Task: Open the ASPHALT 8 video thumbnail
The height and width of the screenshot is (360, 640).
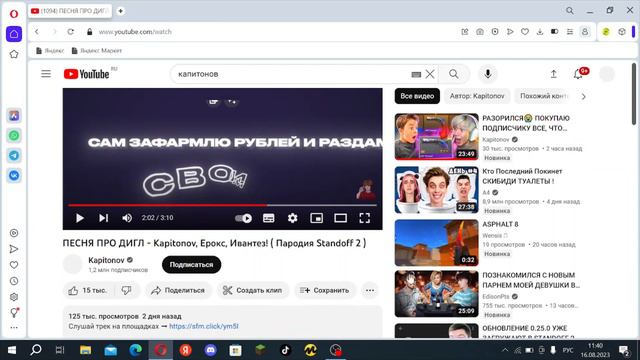Action: (436, 243)
